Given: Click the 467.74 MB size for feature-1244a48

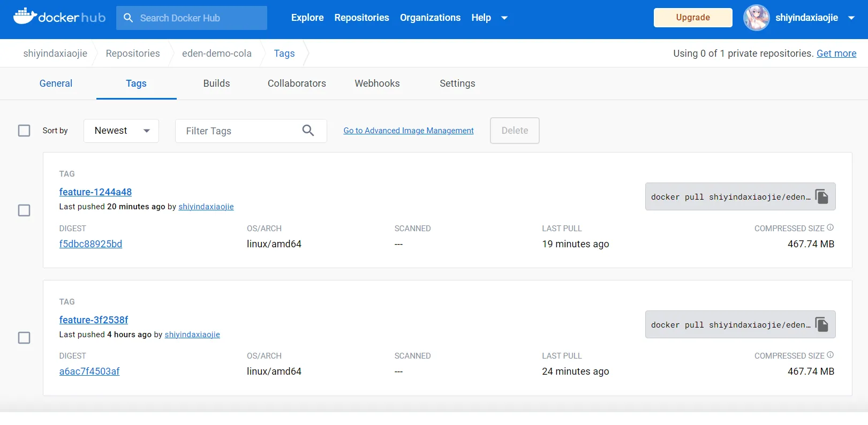Looking at the screenshot, I should tap(811, 244).
